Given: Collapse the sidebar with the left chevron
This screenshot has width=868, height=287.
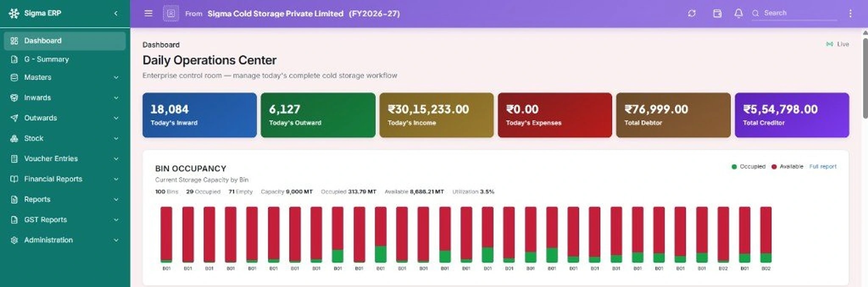Looking at the screenshot, I should [x=116, y=14].
